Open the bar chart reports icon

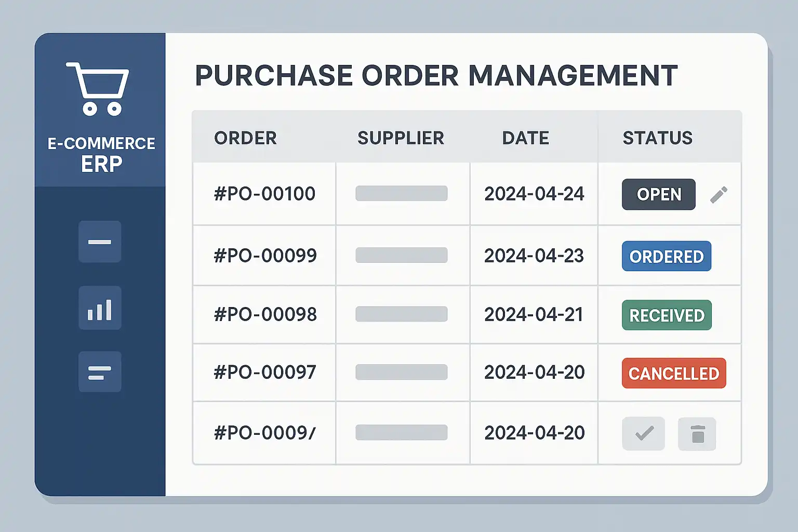pos(100,308)
